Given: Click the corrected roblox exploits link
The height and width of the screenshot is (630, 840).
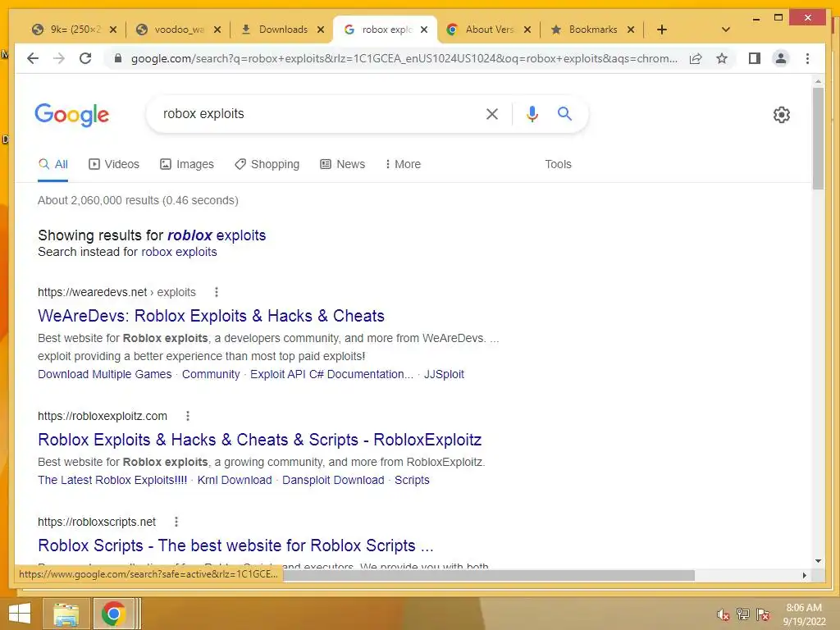Looking at the screenshot, I should 217,235.
